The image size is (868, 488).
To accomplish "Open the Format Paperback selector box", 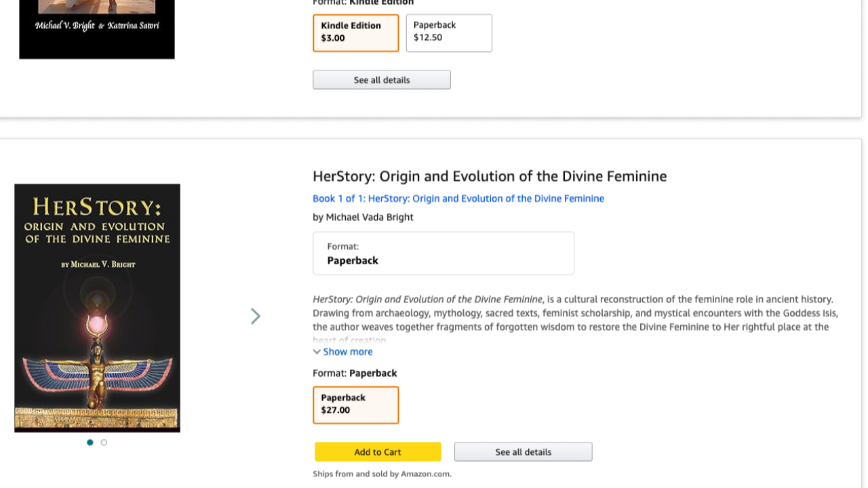I will pos(443,253).
